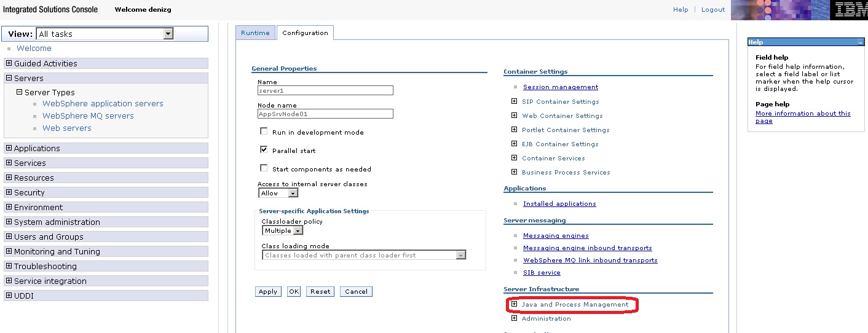Open the Classloader policy dropdown

click(298, 231)
